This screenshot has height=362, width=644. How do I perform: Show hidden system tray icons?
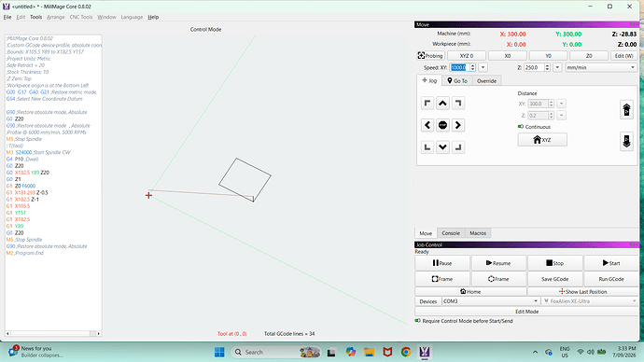point(535,352)
